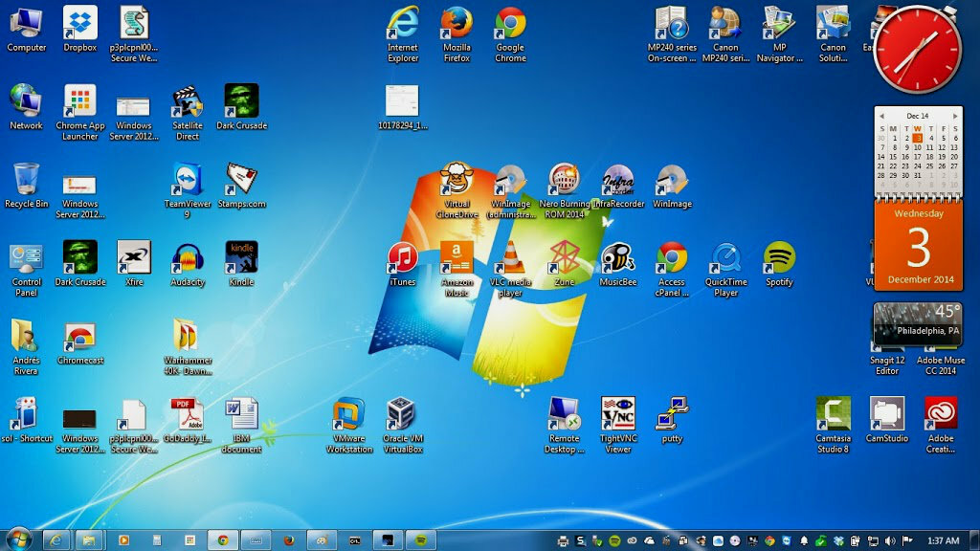
Task: Open the iTunes shortcut
Action: pos(403,264)
